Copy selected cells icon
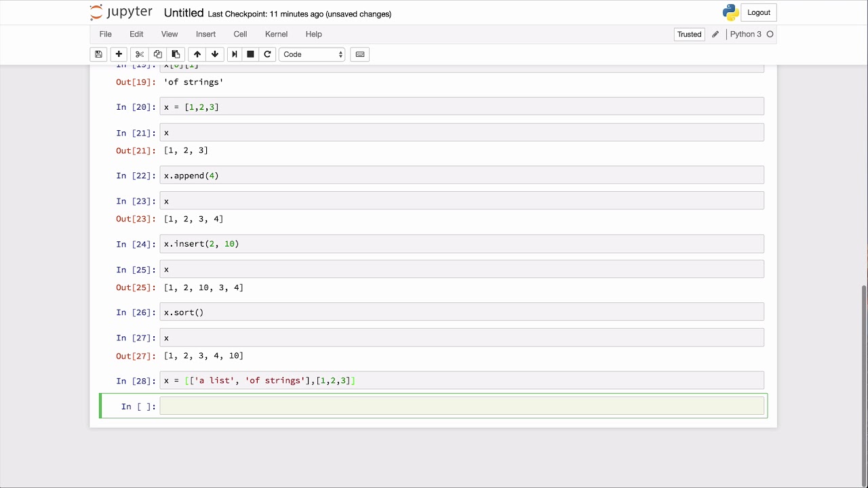This screenshot has height=488, width=868. (157, 54)
